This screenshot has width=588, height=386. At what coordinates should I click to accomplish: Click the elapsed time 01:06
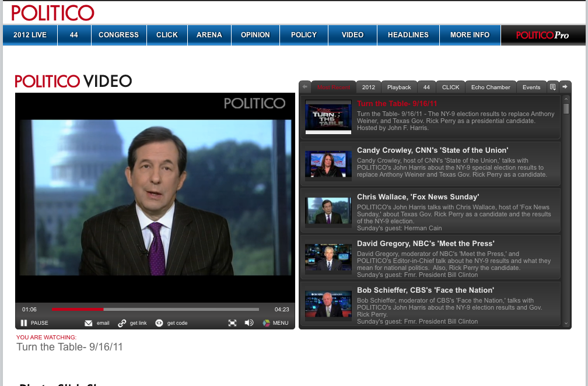coord(29,310)
